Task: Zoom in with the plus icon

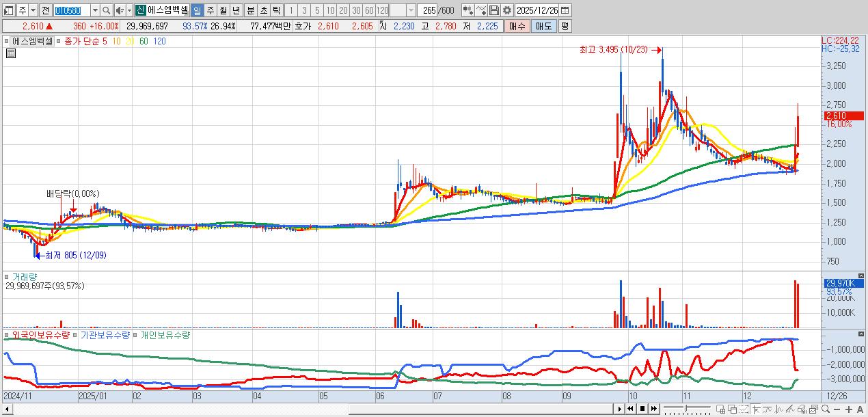Action: 849,409
